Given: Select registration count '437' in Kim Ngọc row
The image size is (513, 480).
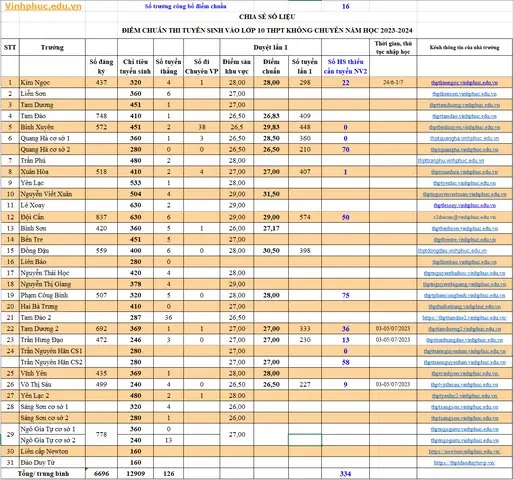Looking at the screenshot, I should (101, 82).
